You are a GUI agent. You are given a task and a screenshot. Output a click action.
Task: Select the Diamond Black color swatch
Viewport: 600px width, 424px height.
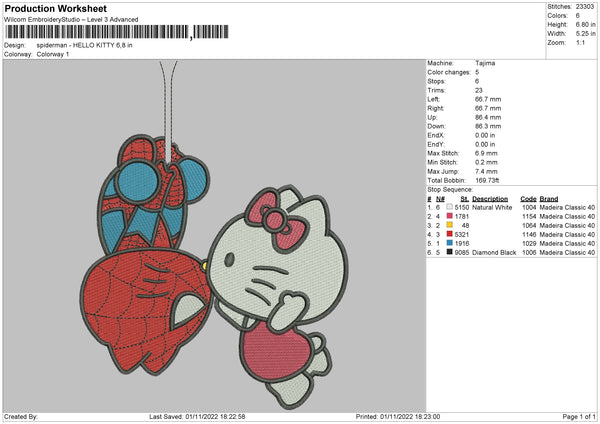point(452,252)
